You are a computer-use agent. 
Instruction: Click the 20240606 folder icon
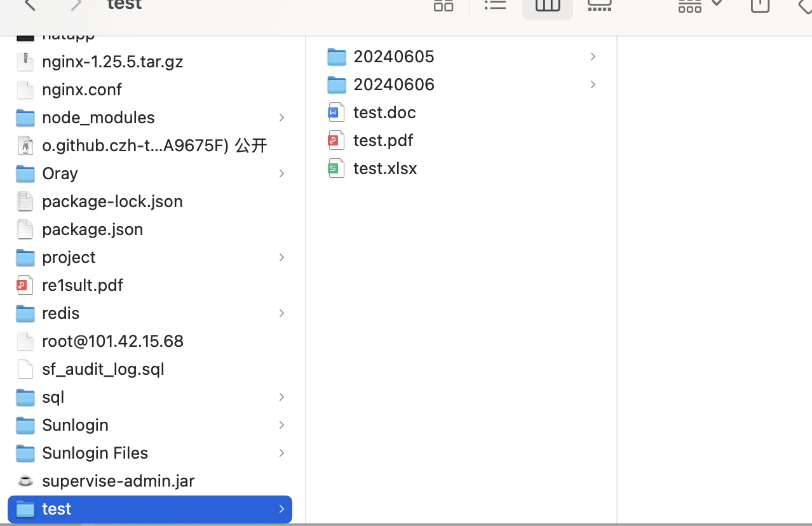point(337,84)
